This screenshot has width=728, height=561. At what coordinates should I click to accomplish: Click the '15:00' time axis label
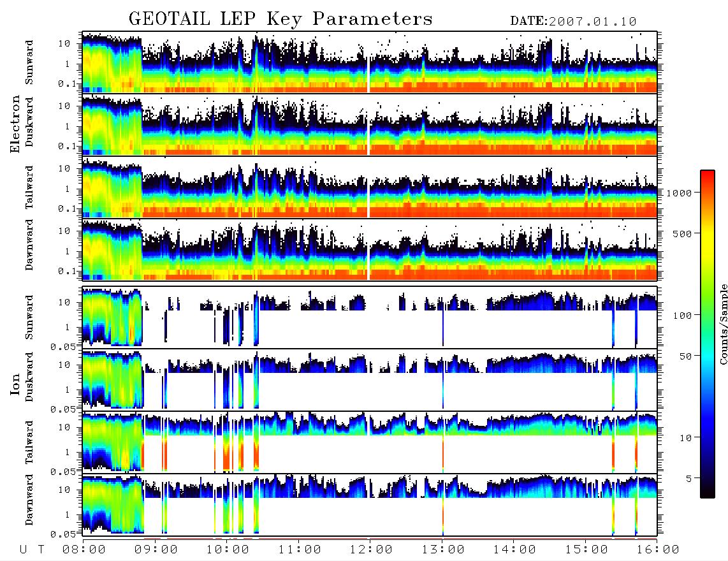coord(586,550)
